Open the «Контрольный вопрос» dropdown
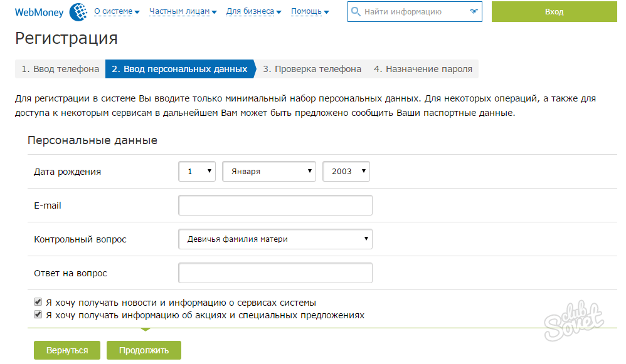The image size is (626, 364). 275,239
